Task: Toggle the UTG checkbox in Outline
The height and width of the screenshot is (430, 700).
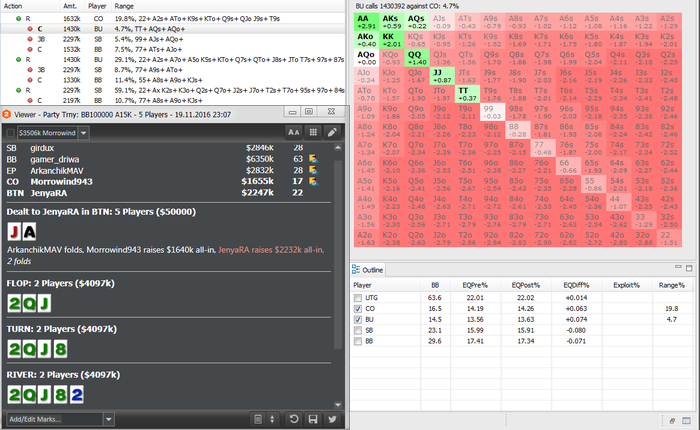Action: coord(358,298)
